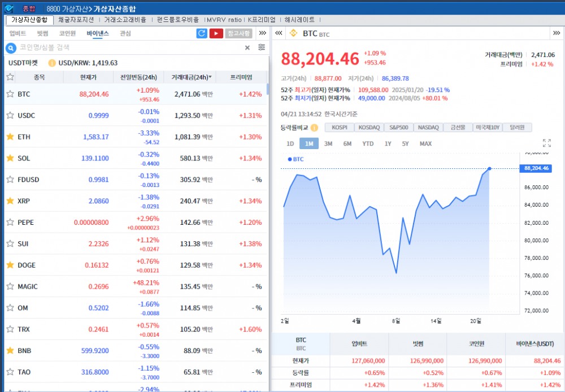Unfavorite ETH by clicking its star
The height and width of the screenshot is (392, 565).
click(x=9, y=137)
